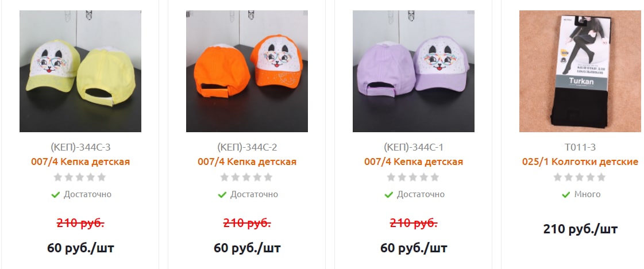The width and height of the screenshot is (644, 269).
Task: Open the purple kids cap photo
Action: (x=414, y=71)
